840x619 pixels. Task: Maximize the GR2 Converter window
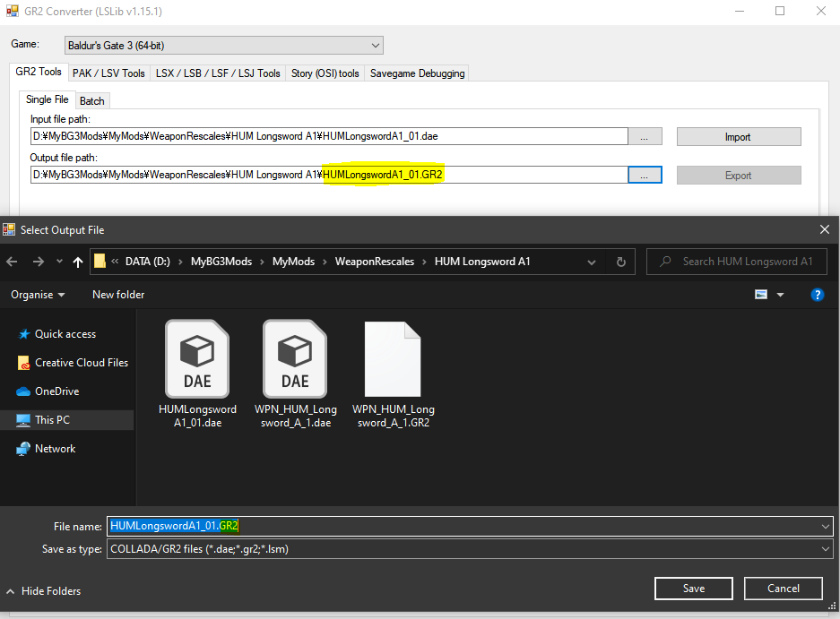(x=780, y=12)
